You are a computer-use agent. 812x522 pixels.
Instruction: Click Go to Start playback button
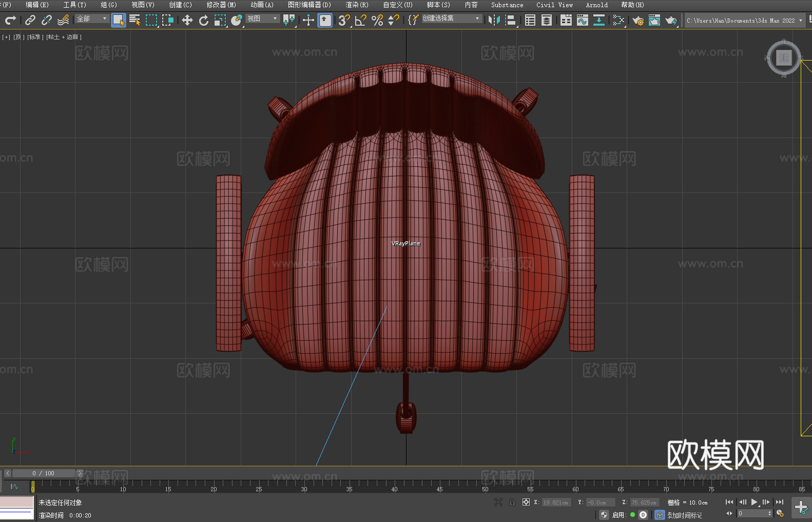729,502
